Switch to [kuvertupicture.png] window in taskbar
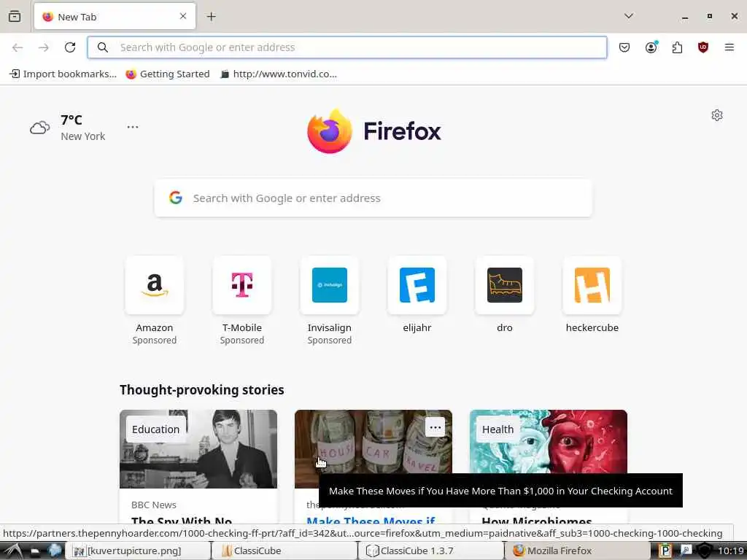Image resolution: width=747 pixels, height=560 pixels. click(x=138, y=551)
